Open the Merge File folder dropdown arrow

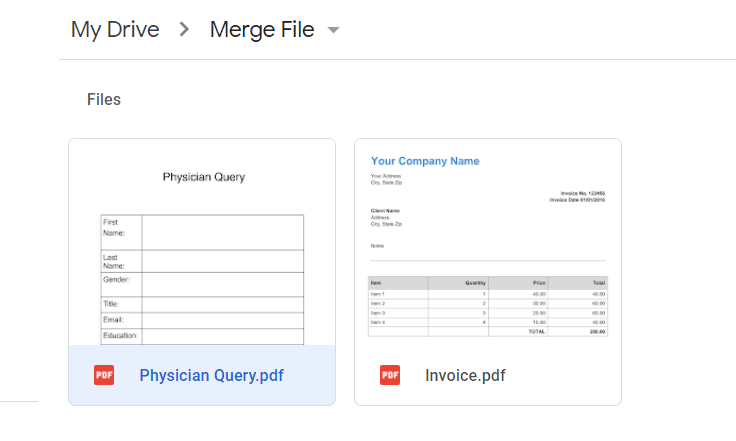pyautogui.click(x=333, y=31)
